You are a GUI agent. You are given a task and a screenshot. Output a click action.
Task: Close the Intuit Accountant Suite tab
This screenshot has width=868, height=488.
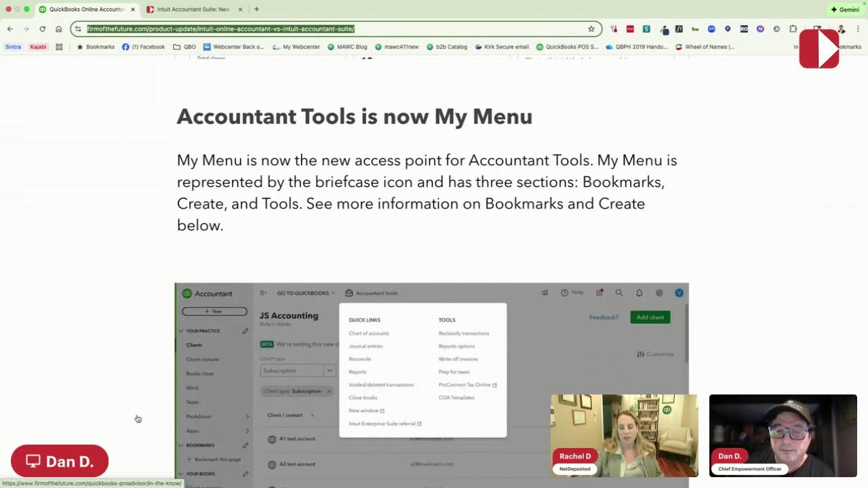click(240, 9)
